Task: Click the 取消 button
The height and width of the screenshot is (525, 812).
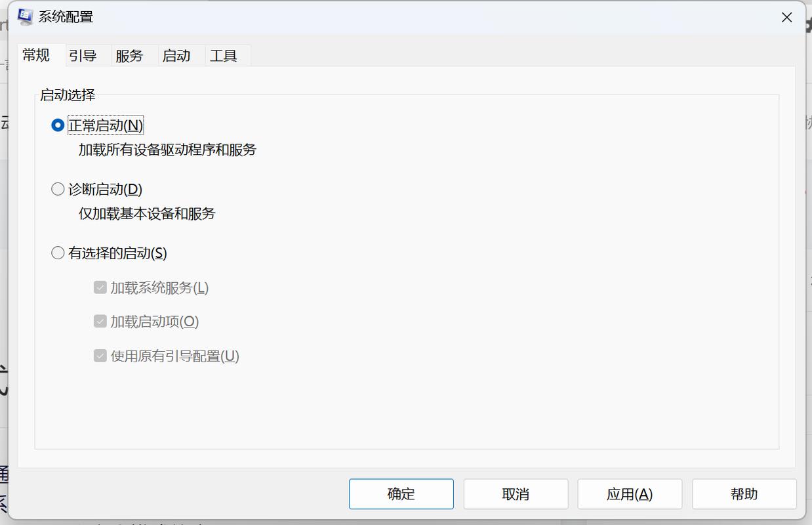Action: 516,494
